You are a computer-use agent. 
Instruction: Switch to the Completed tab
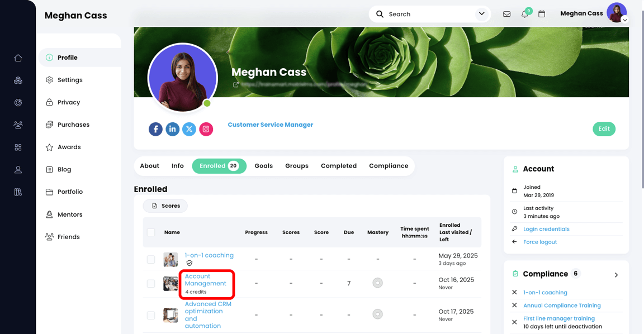338,165
